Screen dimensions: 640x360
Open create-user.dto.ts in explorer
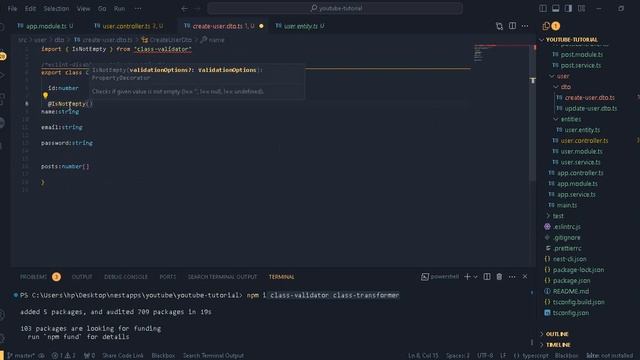589,98
